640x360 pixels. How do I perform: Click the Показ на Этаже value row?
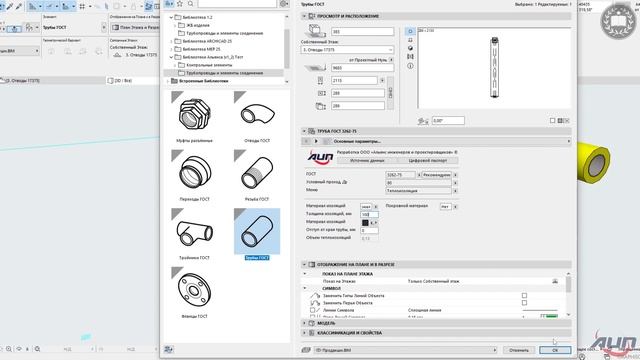[433, 282]
